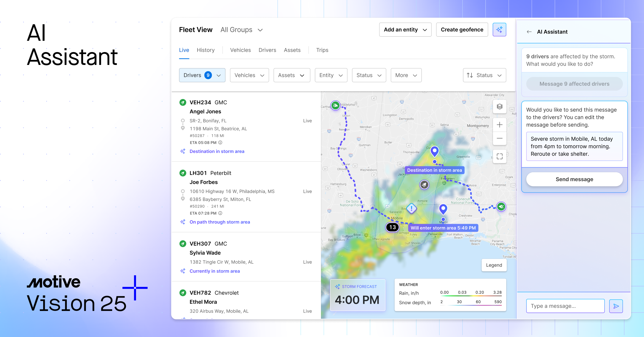Click the storm warning icon on the route

coord(411,208)
